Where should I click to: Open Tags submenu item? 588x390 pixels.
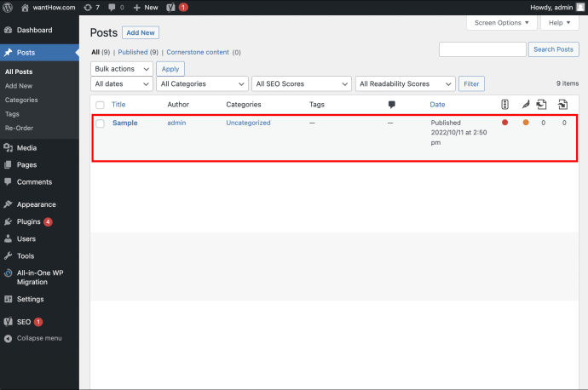[x=12, y=114]
